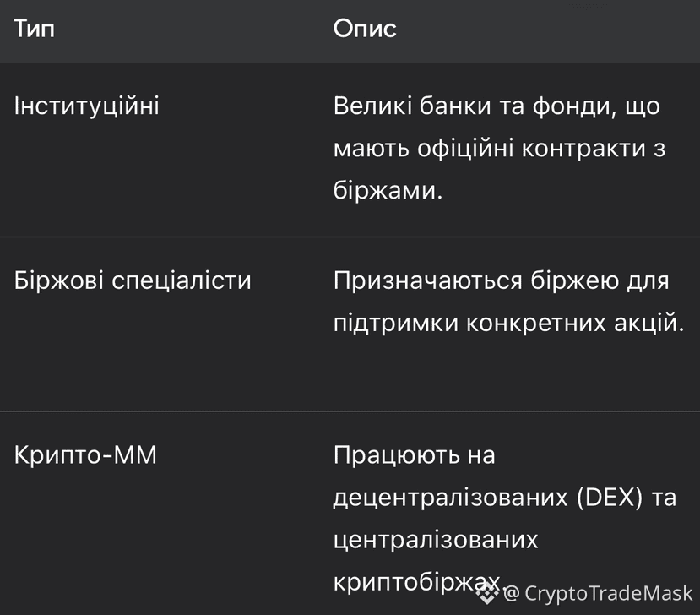Click the word 'фонди' in first row
Viewport: 700px width, 615px height.
[x=571, y=107]
